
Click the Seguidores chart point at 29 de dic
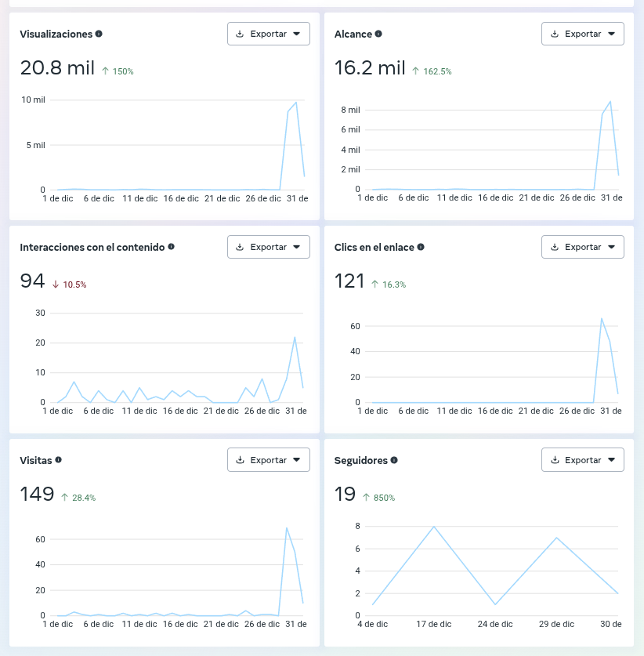(556, 538)
